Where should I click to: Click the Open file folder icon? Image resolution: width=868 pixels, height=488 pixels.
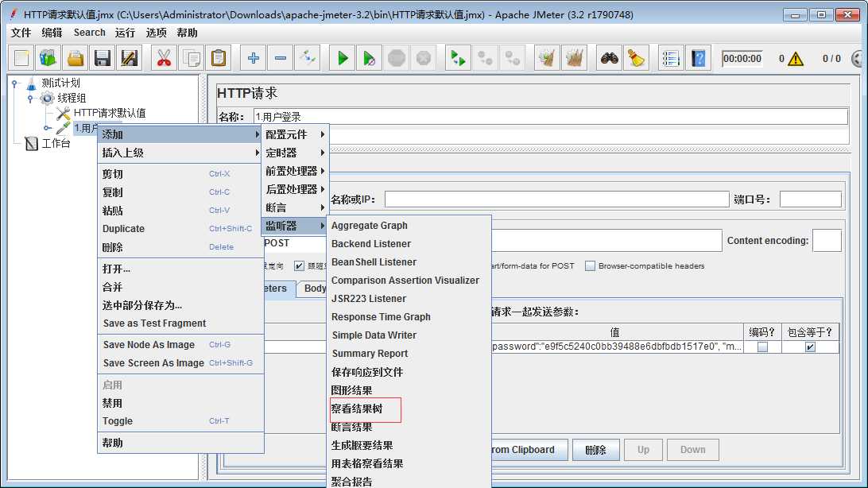point(76,58)
